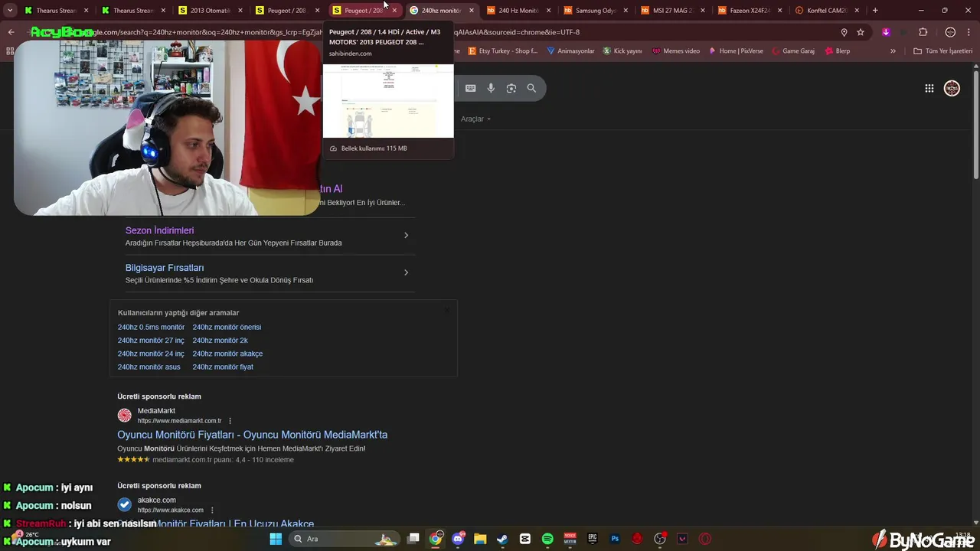Open Discord from the taskbar
The height and width of the screenshot is (551, 980).
[458, 539]
